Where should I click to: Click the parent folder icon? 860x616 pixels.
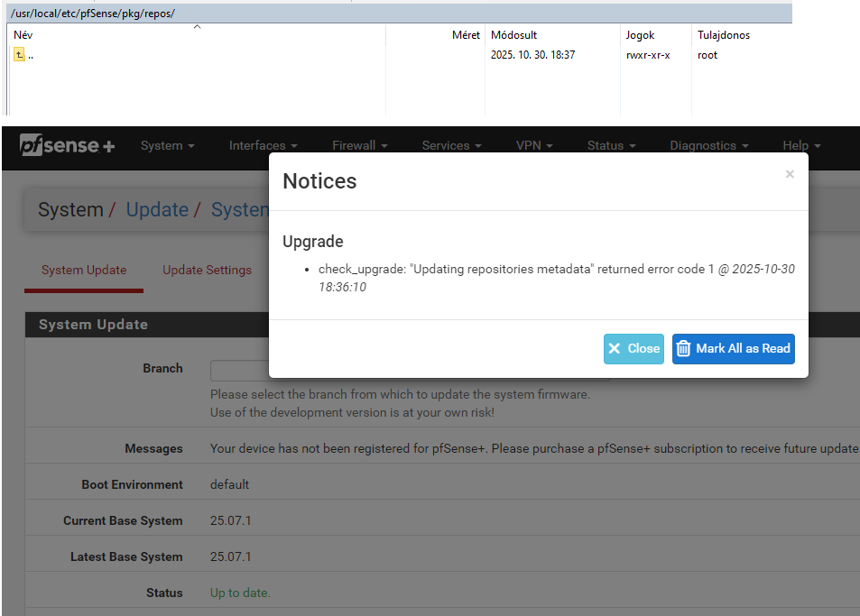(x=20, y=55)
